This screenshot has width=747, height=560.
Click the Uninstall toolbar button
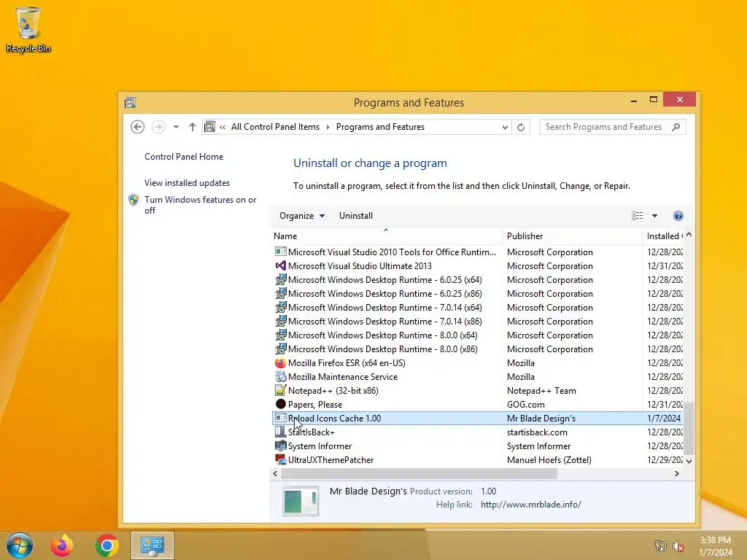356,216
